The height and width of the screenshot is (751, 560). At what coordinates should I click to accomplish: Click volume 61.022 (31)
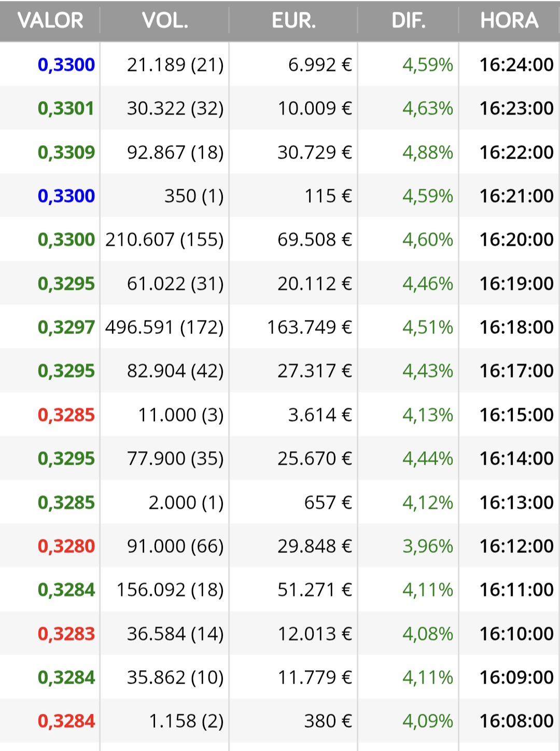175,284
